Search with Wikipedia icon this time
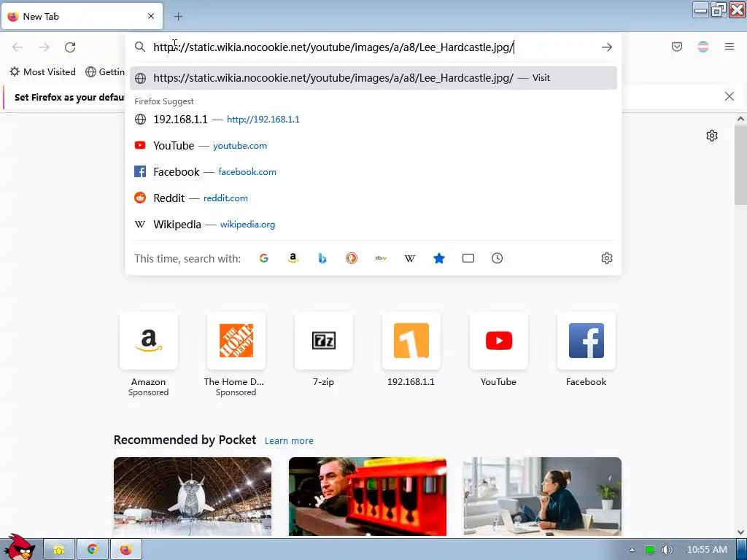Viewport: 747px width, 560px height. click(x=410, y=258)
